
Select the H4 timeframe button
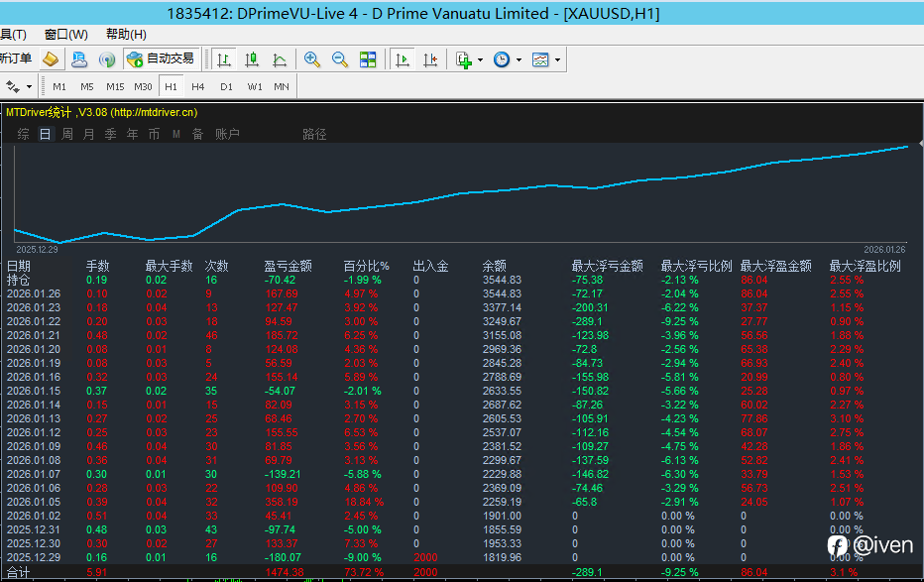tap(198, 86)
